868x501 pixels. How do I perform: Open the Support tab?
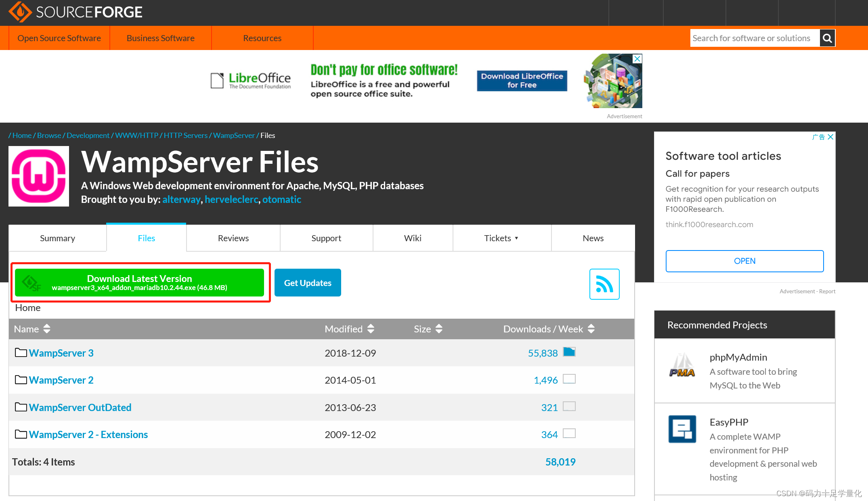tap(326, 238)
